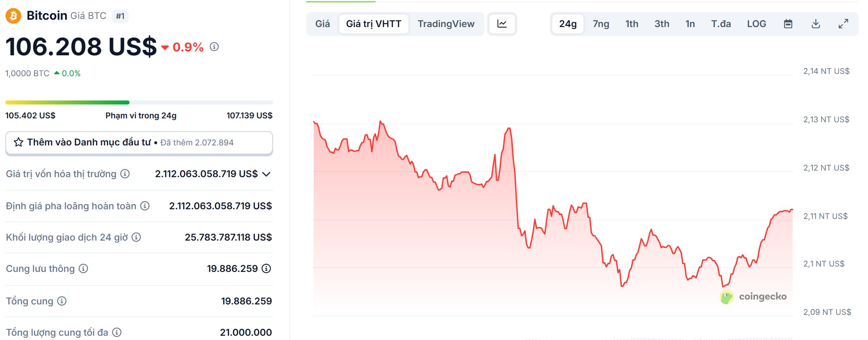Screen dimensions: 868x340
Task: Toggle LOG scale on chart
Action: click(x=756, y=24)
